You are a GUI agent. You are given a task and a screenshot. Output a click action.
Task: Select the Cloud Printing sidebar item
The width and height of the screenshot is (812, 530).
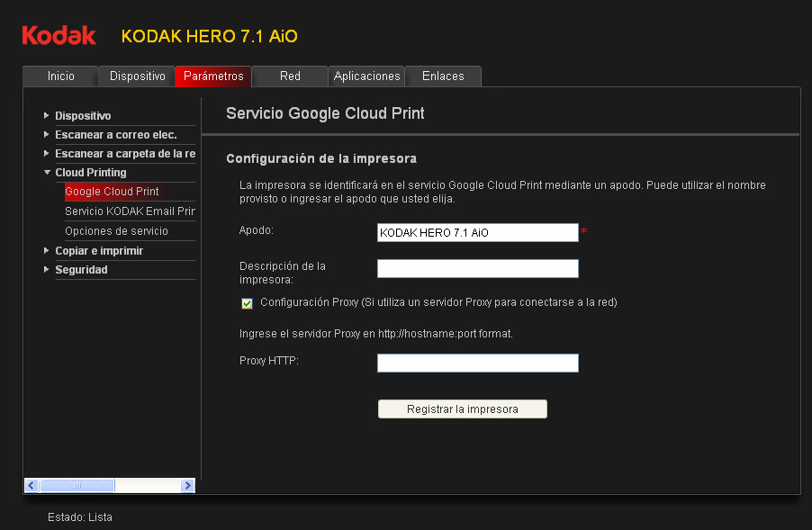(91, 173)
